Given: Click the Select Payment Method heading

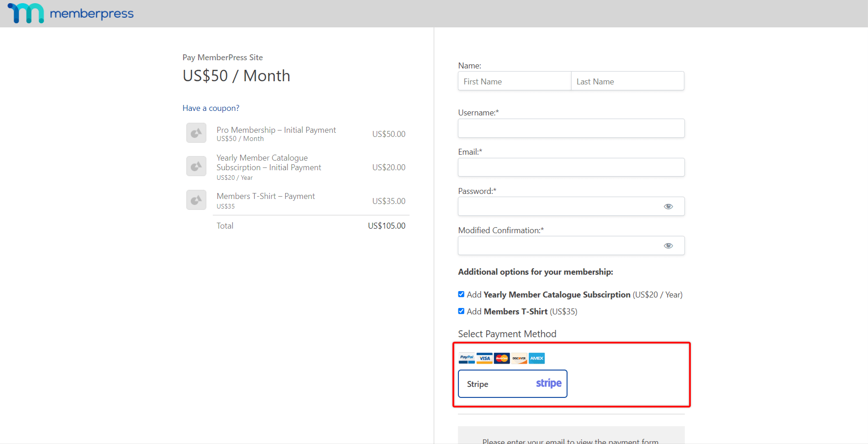Looking at the screenshot, I should [x=507, y=334].
